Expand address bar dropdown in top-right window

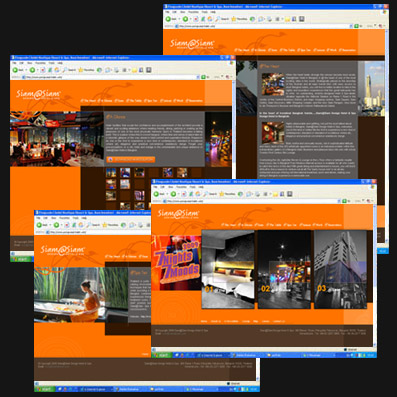point(351,26)
